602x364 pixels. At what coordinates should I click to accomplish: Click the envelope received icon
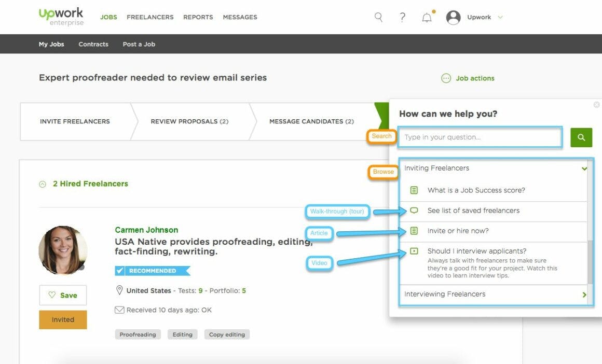pyautogui.click(x=119, y=310)
